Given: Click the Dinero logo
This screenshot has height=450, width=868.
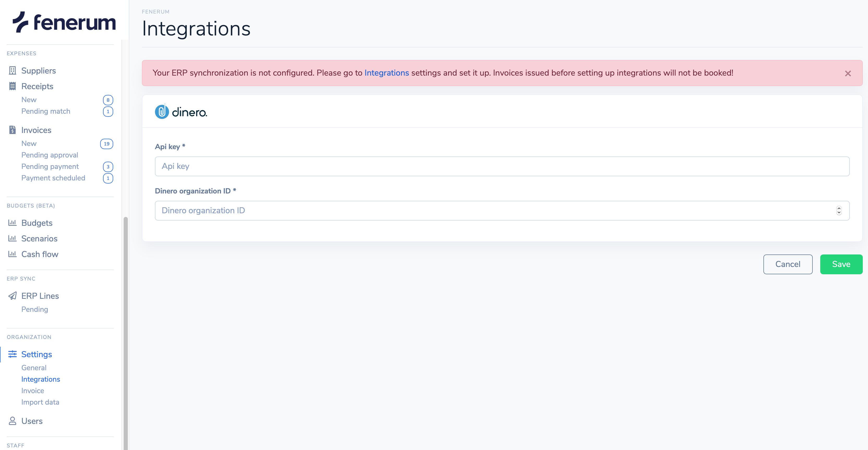Looking at the screenshot, I should [x=181, y=112].
